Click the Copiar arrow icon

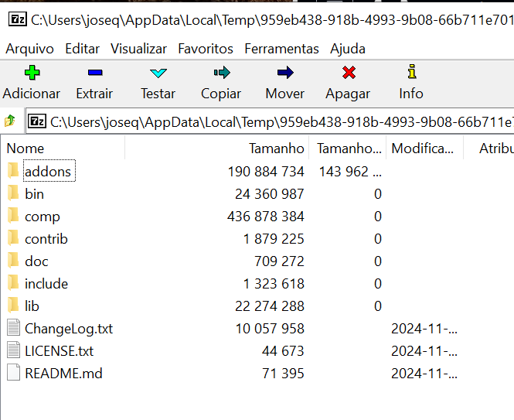221,73
